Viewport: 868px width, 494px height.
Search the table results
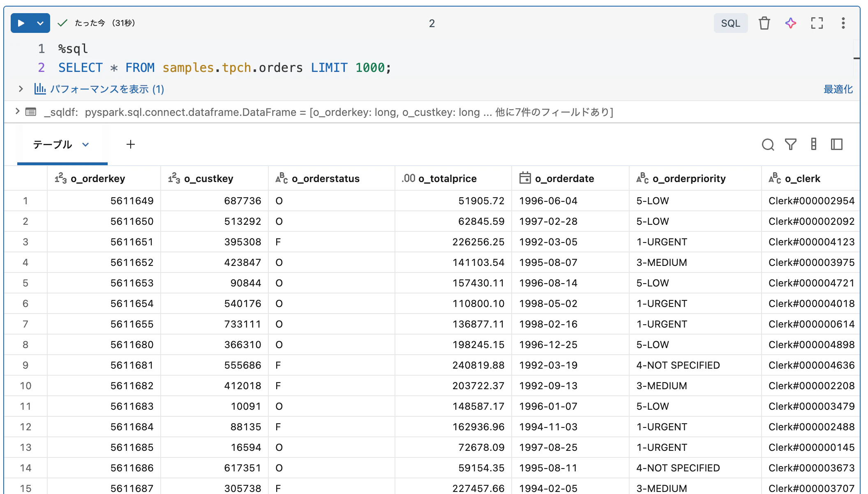click(x=768, y=144)
